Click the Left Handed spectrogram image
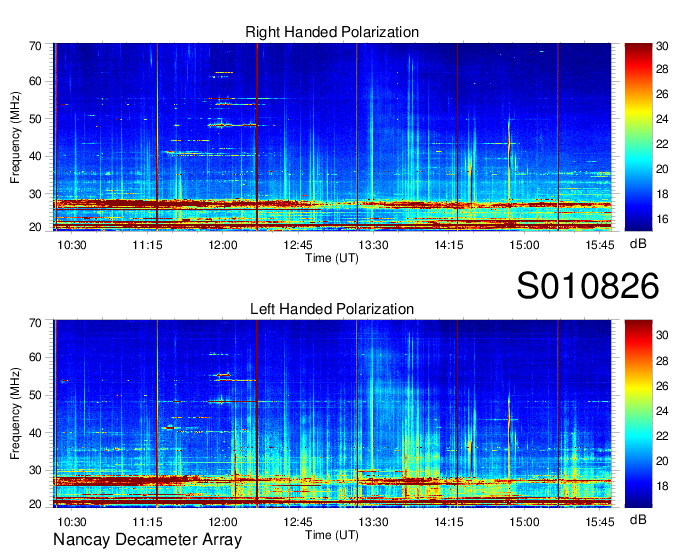Screen dimensions: 680x552 (x=332, y=414)
